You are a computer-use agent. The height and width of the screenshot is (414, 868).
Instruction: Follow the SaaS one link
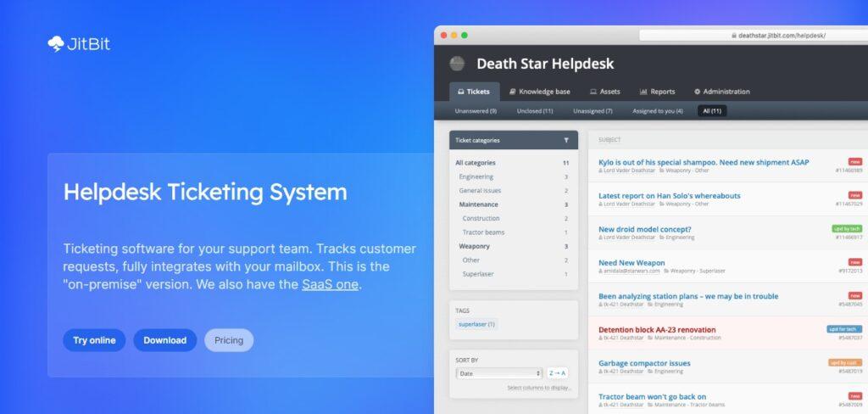pyautogui.click(x=331, y=285)
